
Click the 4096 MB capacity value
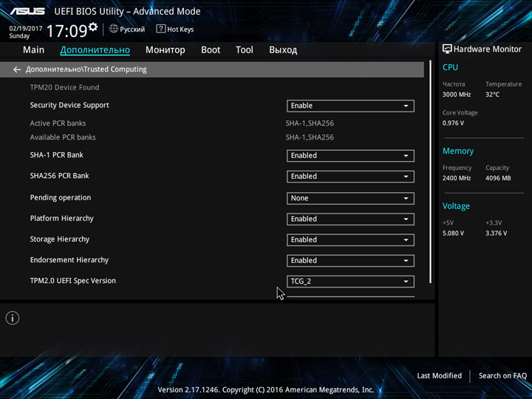click(498, 178)
